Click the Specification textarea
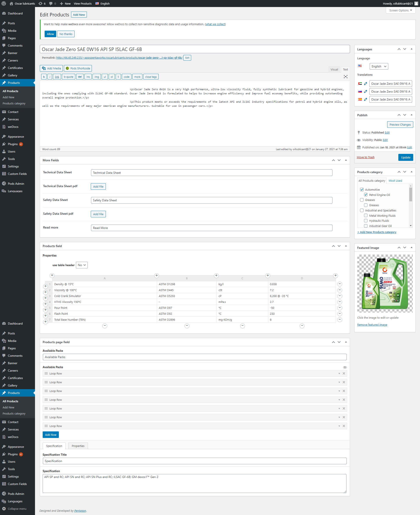This screenshot has height=515, width=420. point(194,483)
